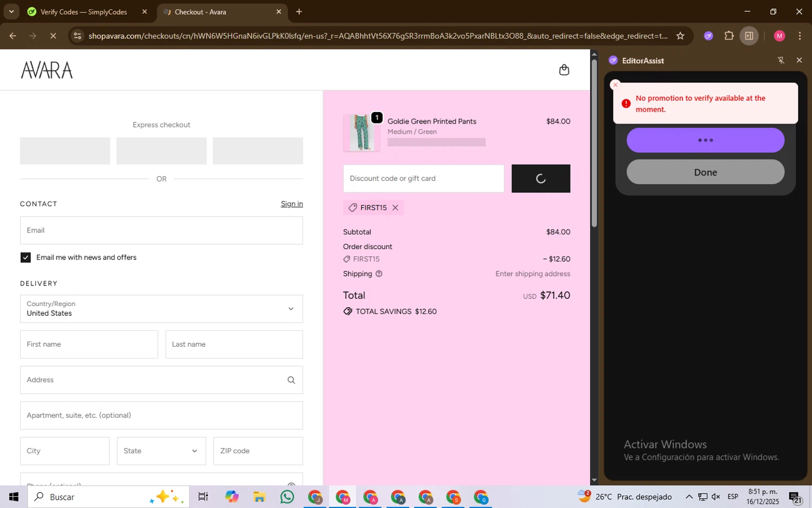Uncheck Email me with news and offers
Viewport: 812px width, 508px height.
[x=25, y=258]
